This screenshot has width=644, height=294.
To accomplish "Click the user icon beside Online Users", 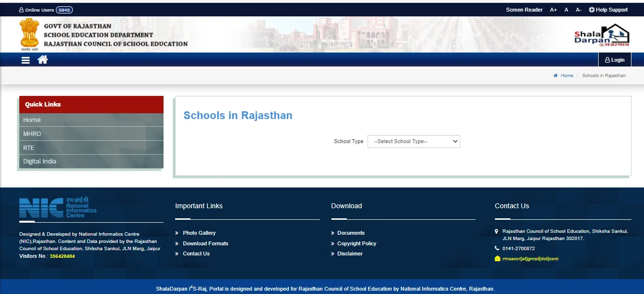I will (21, 10).
